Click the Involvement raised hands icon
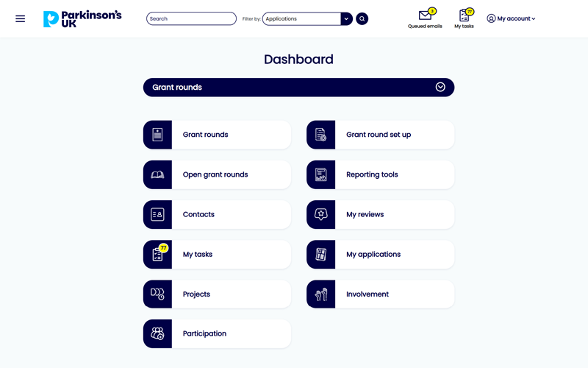 [320, 294]
